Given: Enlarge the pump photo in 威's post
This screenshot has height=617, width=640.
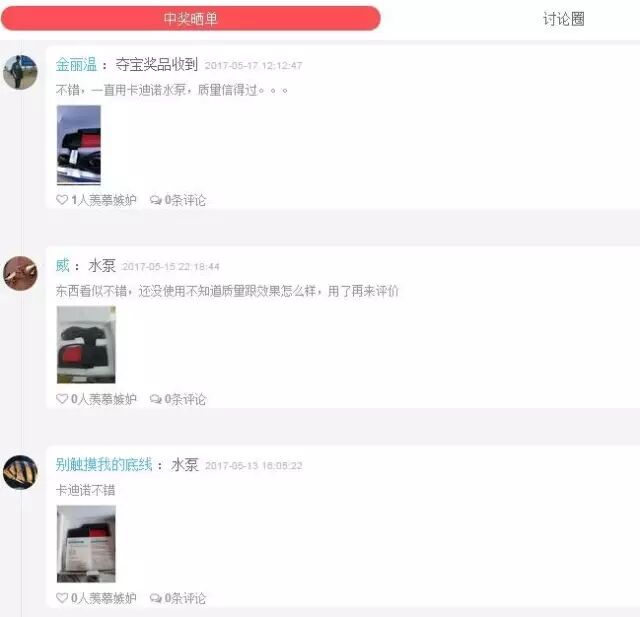Looking at the screenshot, I should pyautogui.click(x=86, y=345).
